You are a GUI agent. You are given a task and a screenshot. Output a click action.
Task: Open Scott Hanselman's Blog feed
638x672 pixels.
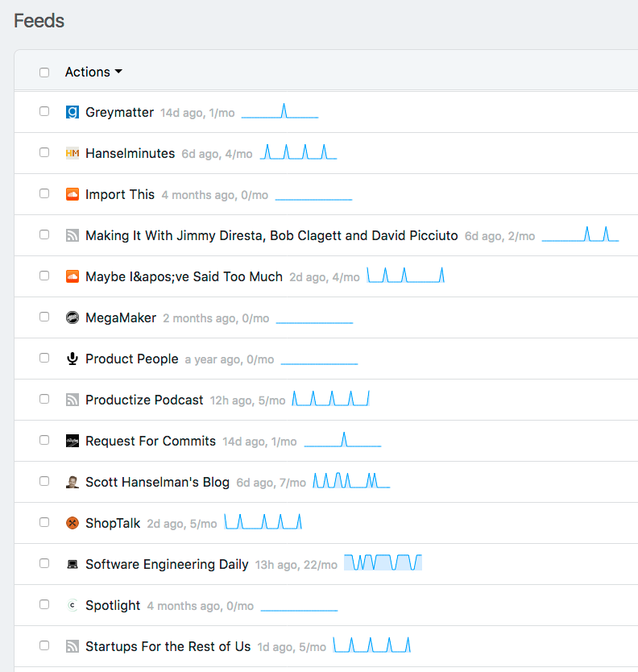coord(158,482)
